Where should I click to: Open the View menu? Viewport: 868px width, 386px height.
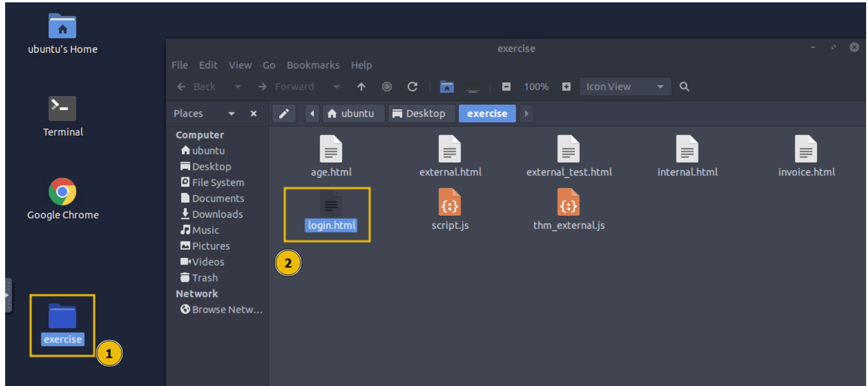click(240, 65)
